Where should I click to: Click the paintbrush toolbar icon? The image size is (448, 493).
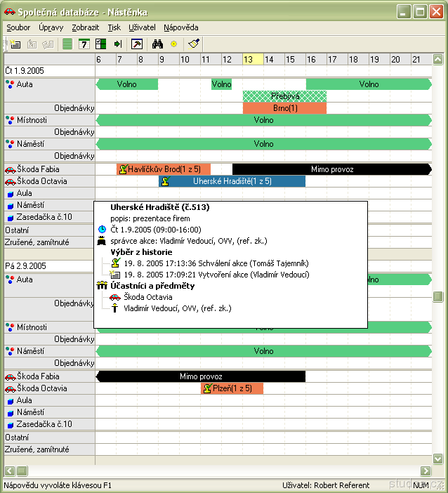[195, 44]
